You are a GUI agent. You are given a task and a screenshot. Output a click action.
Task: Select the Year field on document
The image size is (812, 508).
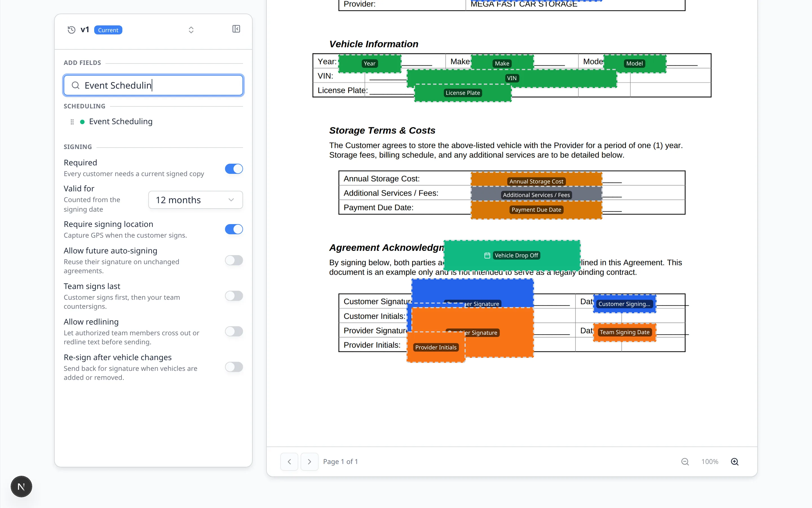[x=370, y=63]
